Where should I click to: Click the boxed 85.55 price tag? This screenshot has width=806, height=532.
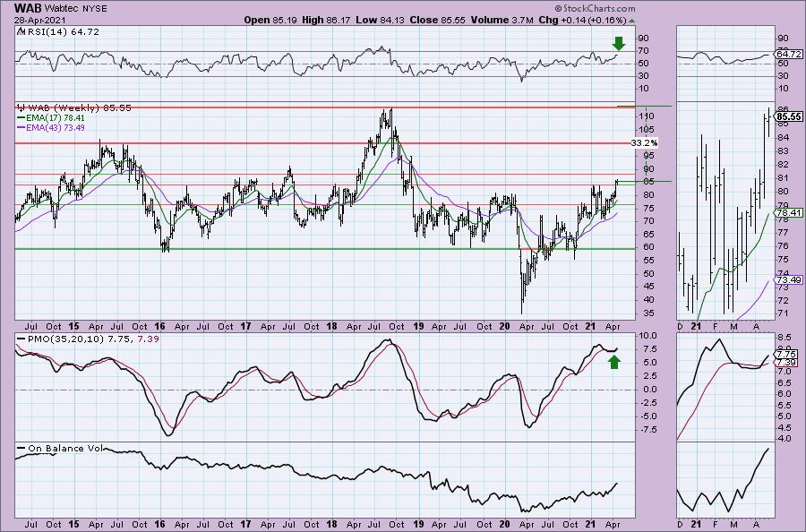click(x=789, y=116)
